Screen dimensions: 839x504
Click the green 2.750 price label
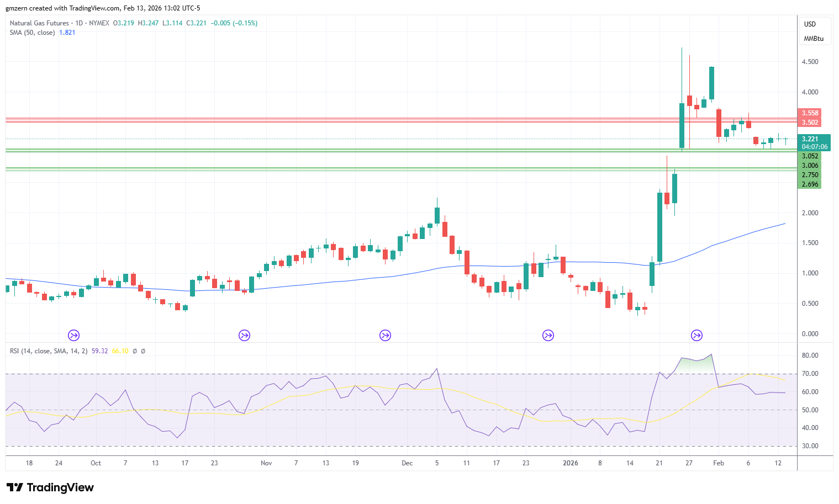810,175
